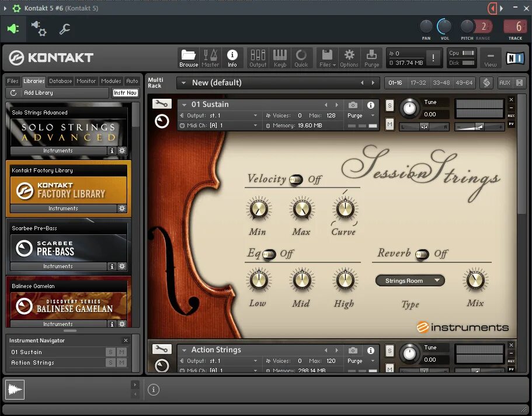The width and height of the screenshot is (532, 416).
Task: Open Strings Room reverb type dropdown
Action: [410, 280]
